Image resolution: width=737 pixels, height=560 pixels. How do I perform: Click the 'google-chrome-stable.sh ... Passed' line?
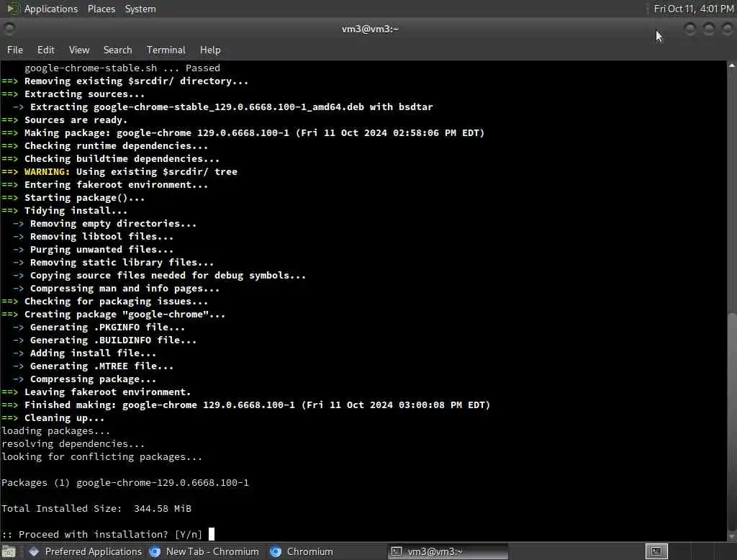(x=122, y=68)
